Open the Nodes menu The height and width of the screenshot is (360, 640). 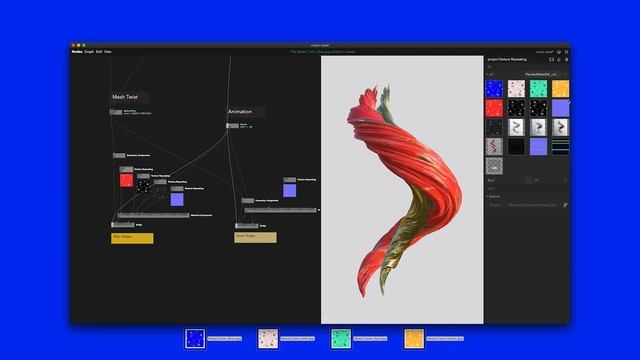coord(77,52)
